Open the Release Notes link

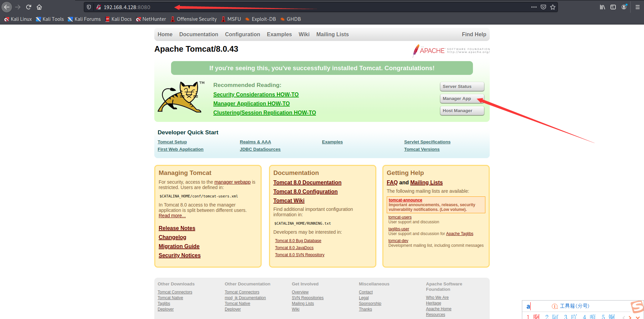177,228
